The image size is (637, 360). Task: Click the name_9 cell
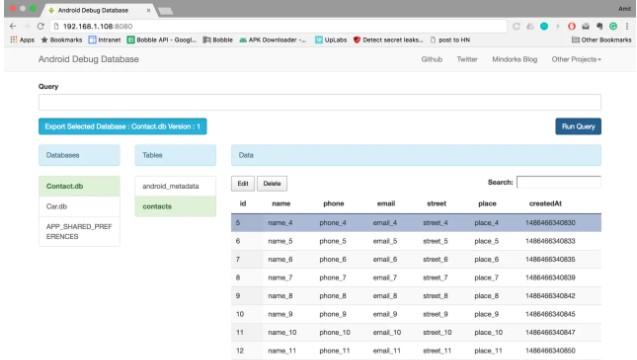[280, 314]
